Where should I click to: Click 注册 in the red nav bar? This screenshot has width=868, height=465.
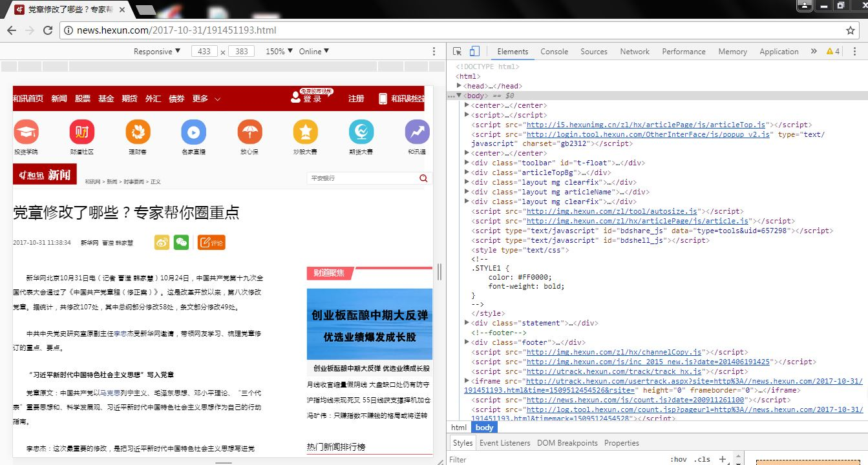[x=356, y=99]
